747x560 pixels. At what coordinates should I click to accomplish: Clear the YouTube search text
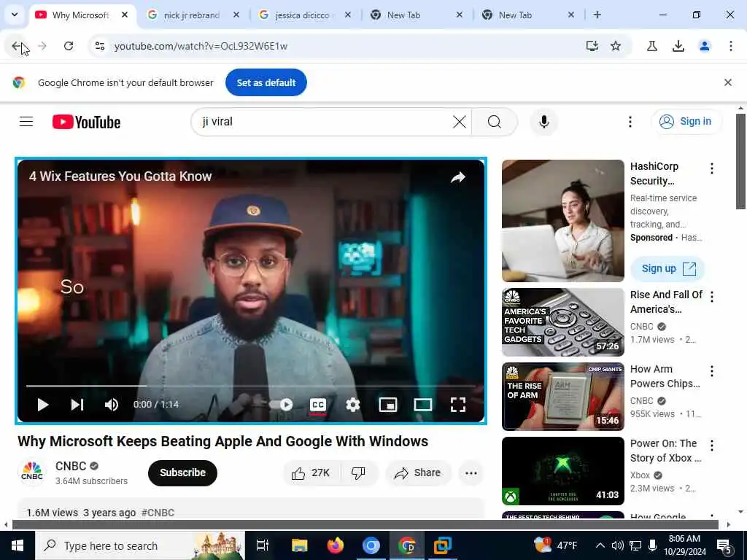[460, 122]
